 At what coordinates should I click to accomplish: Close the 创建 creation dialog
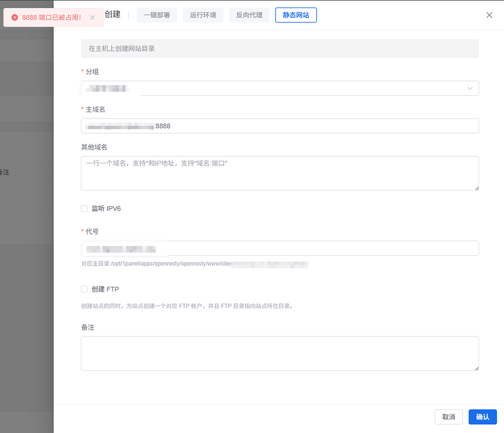[x=489, y=15]
